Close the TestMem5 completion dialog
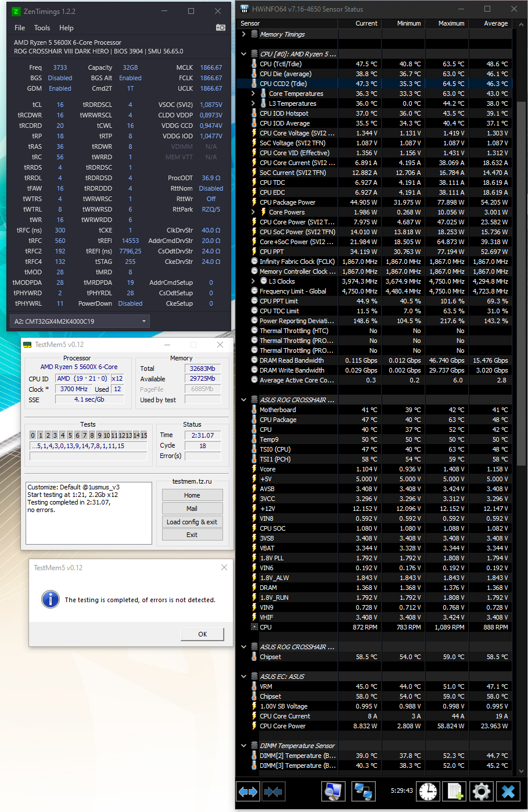This screenshot has height=812, width=528. pos(224,567)
